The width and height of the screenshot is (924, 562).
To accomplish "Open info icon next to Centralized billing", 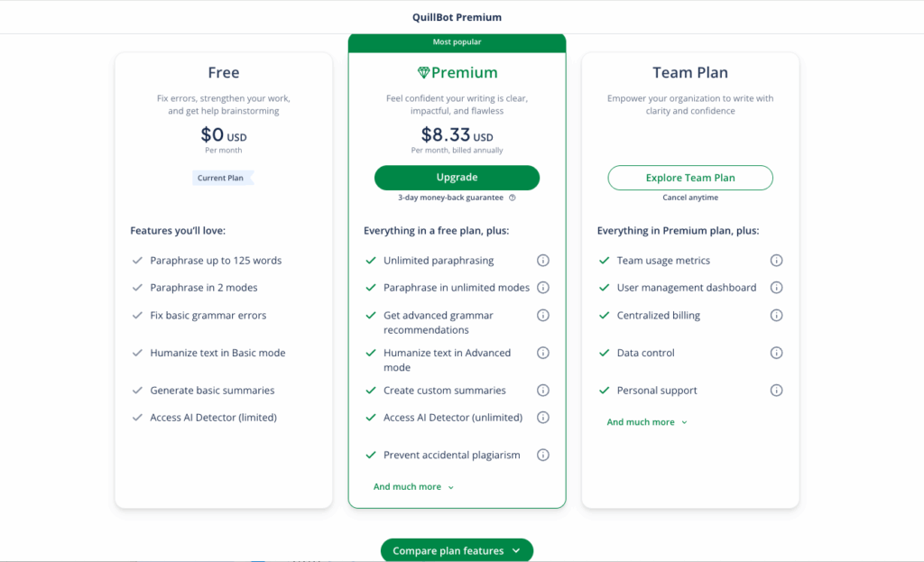I will [776, 315].
